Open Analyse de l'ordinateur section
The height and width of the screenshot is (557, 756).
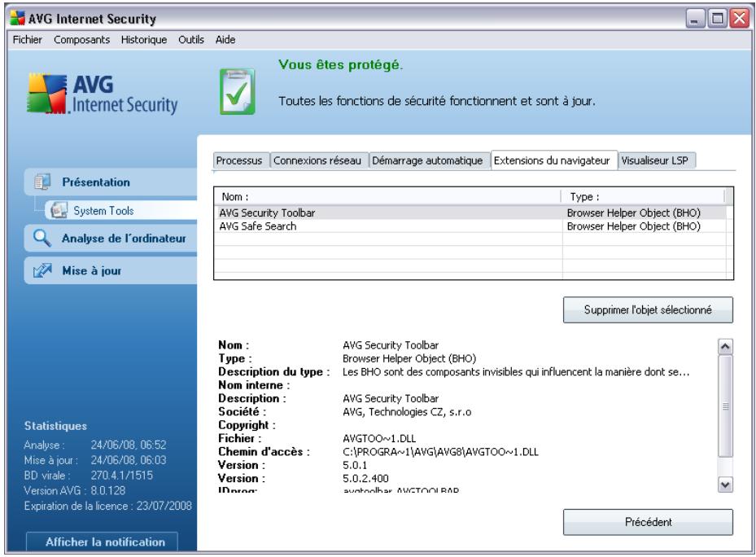111,238
